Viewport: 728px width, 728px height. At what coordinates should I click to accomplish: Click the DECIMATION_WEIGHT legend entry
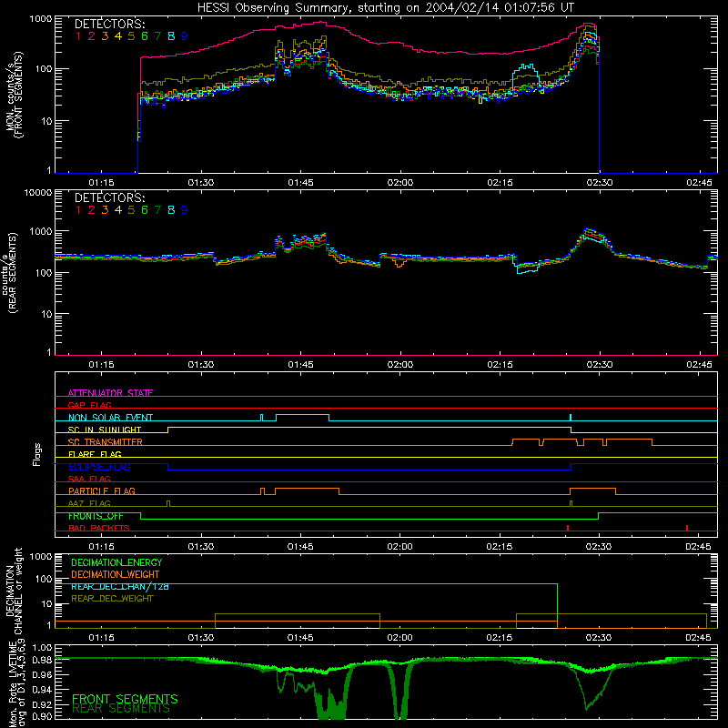[116, 574]
